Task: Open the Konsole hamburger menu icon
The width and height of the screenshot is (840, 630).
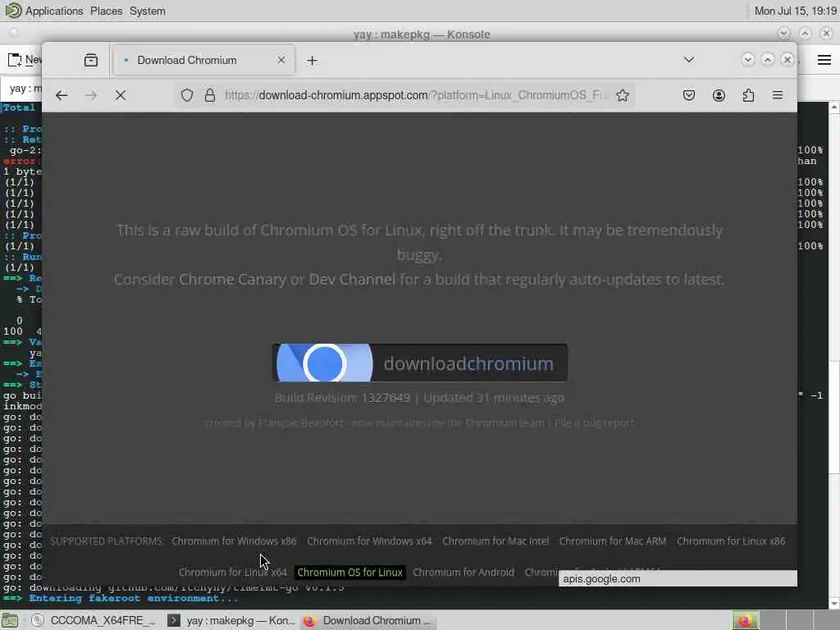Action: [x=824, y=60]
